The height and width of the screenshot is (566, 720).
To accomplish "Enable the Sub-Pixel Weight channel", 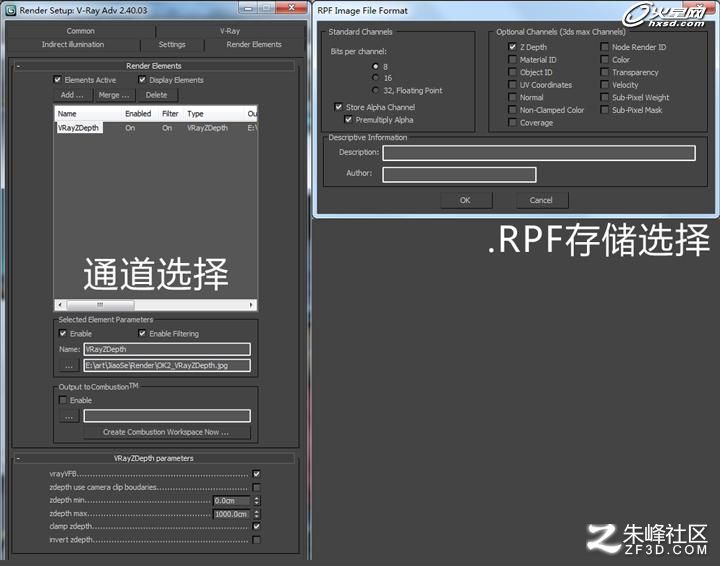I will click(x=605, y=97).
